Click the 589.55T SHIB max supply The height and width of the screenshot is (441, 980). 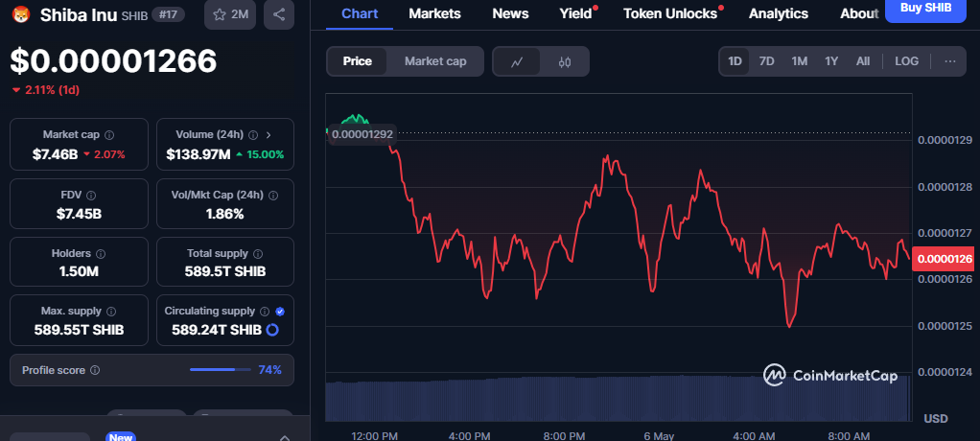[x=79, y=330]
